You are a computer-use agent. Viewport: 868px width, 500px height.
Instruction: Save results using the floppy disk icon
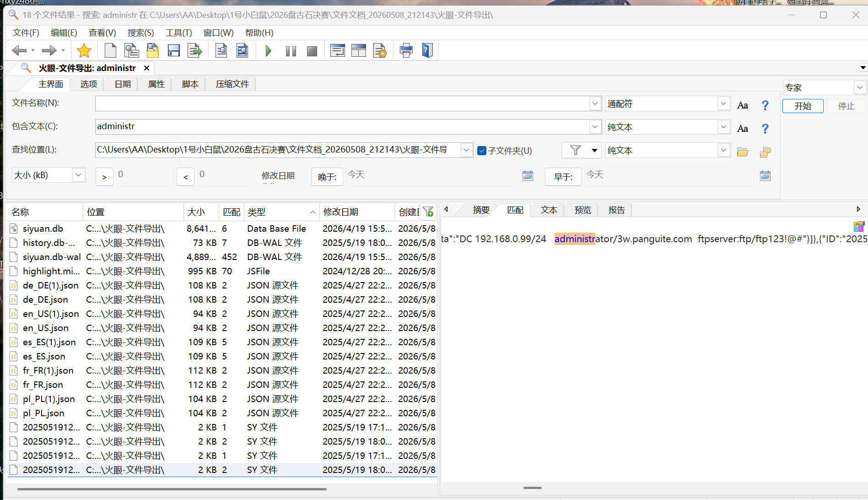[174, 50]
